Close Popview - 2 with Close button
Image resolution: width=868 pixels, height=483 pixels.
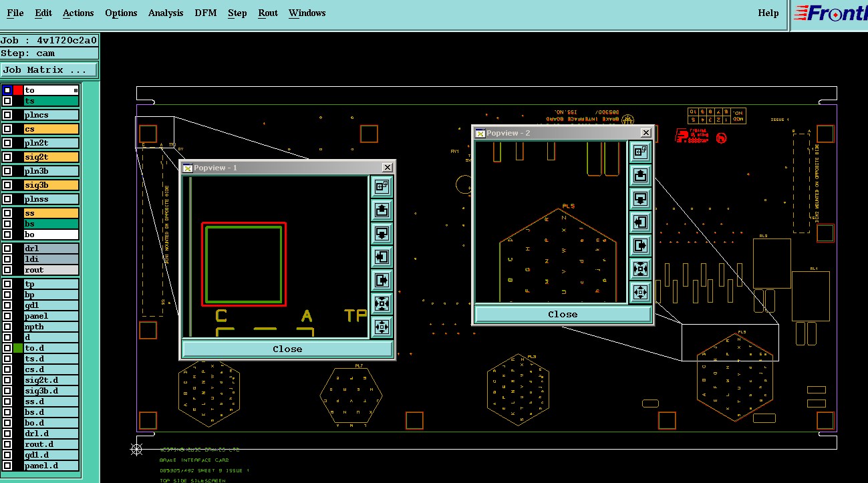pos(563,314)
